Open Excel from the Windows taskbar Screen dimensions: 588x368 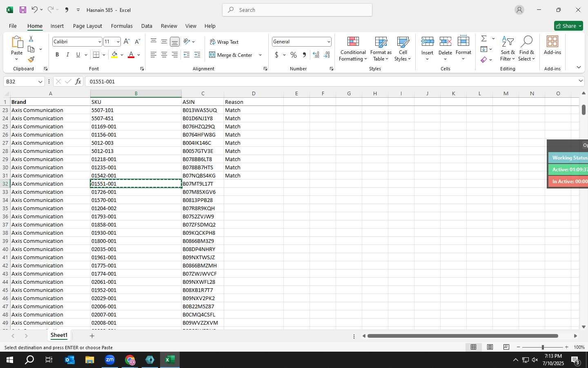pos(170,360)
